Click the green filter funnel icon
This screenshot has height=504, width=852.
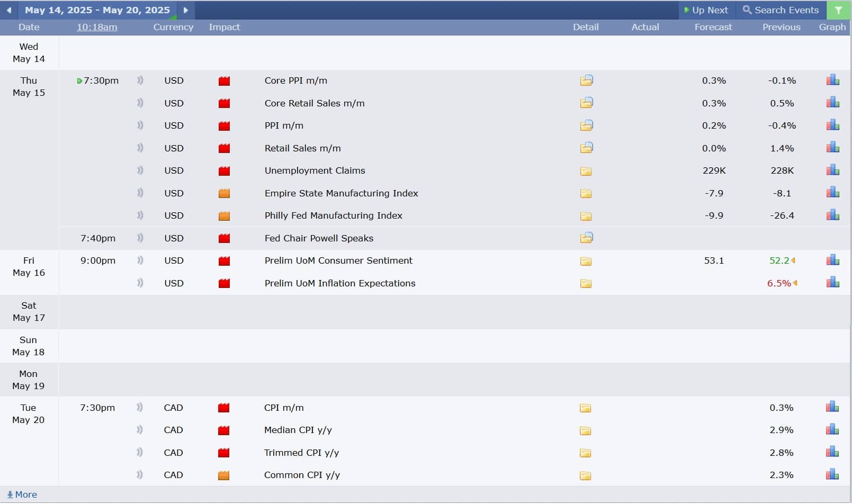[x=838, y=10]
